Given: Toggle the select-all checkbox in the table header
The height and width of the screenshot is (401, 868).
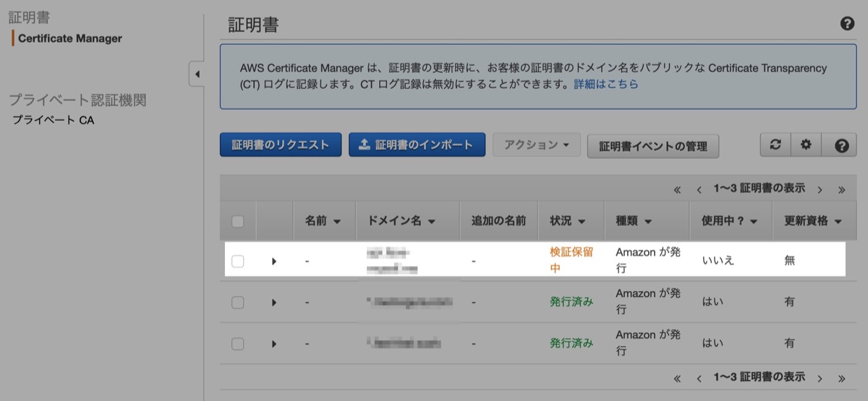Looking at the screenshot, I should pyautogui.click(x=238, y=221).
